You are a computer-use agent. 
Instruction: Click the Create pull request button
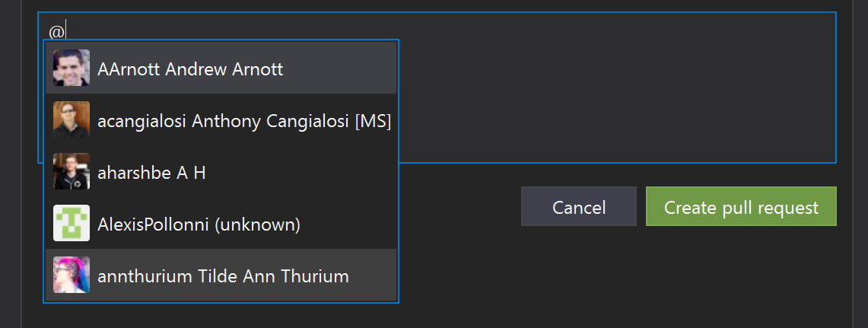[x=741, y=206]
